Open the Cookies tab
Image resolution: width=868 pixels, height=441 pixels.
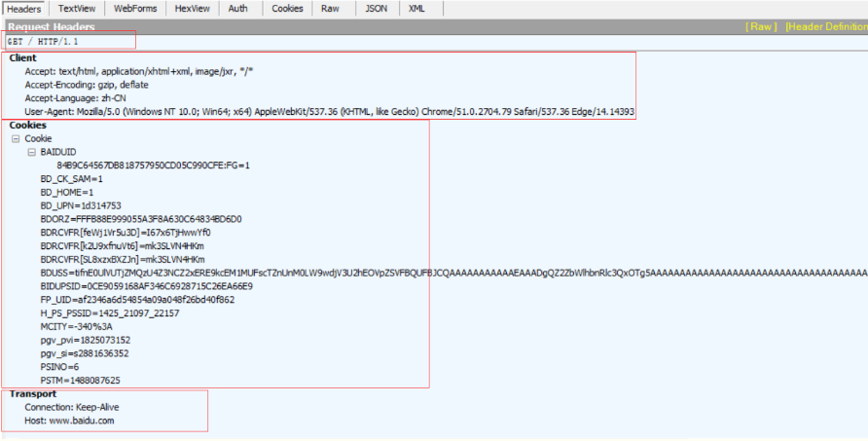[x=287, y=9]
